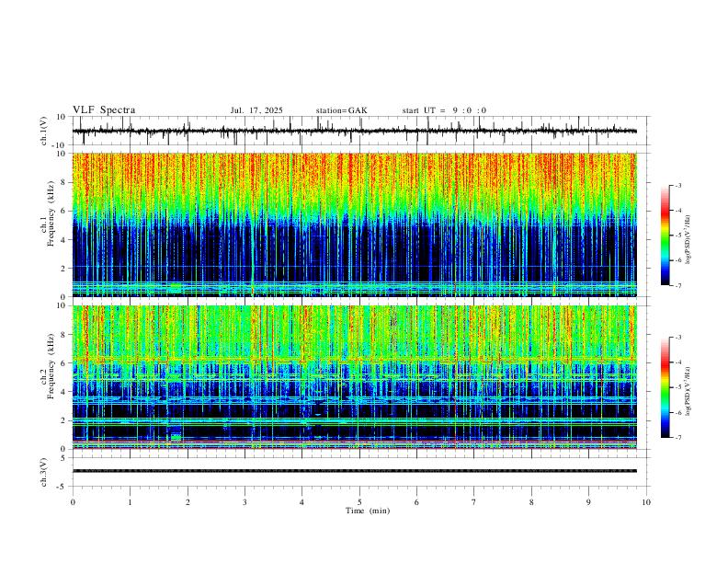The width and height of the screenshot is (728, 563).
Task: Click ch.2 colorbar tick "-4"
Action: 678,362
